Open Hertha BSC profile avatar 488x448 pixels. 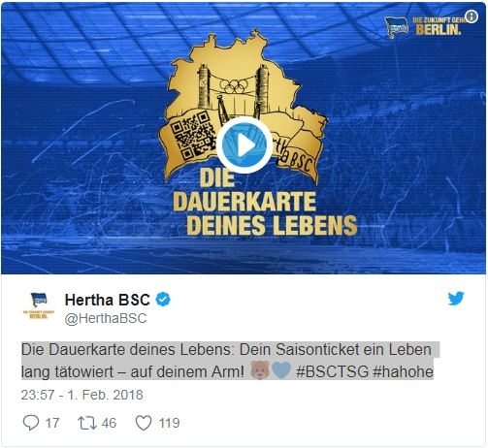coord(39,304)
